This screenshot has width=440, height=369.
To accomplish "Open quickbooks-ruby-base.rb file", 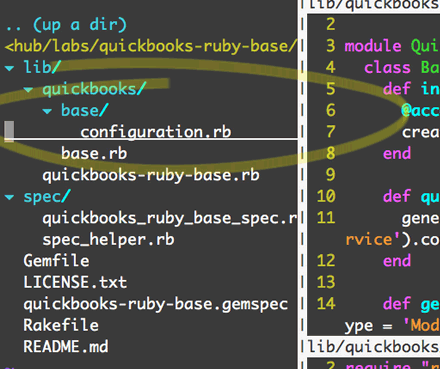I will tap(151, 175).
